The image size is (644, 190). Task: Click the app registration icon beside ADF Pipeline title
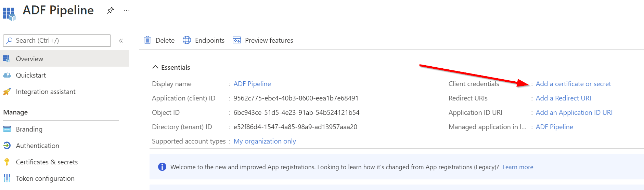click(x=9, y=14)
